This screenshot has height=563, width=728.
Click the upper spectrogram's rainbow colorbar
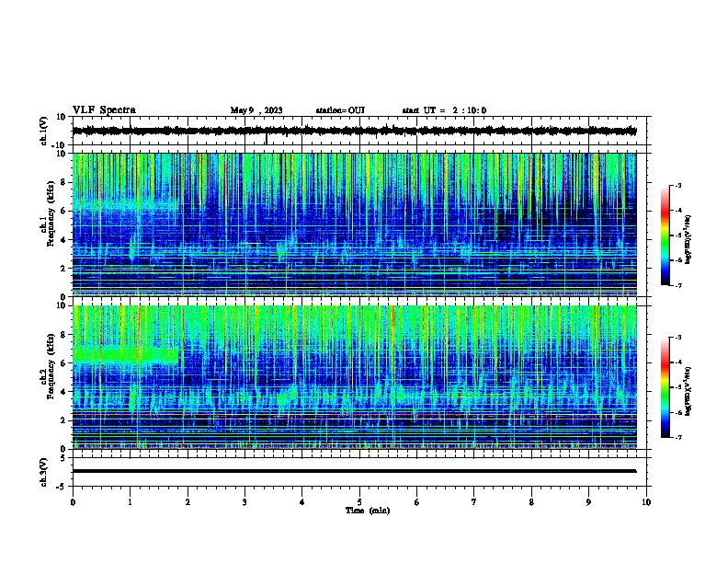click(665, 236)
